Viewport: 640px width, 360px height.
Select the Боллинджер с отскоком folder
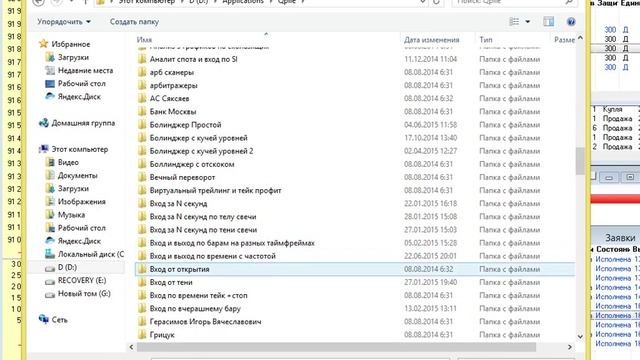click(x=192, y=164)
